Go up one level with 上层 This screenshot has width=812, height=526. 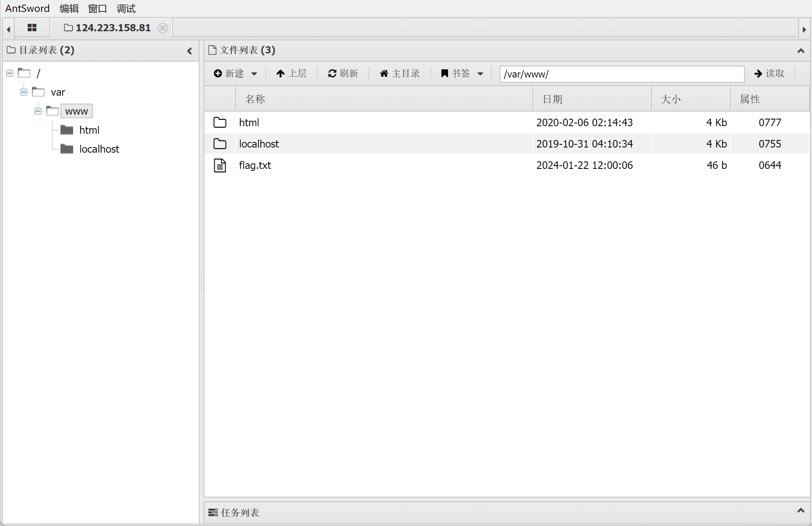291,74
